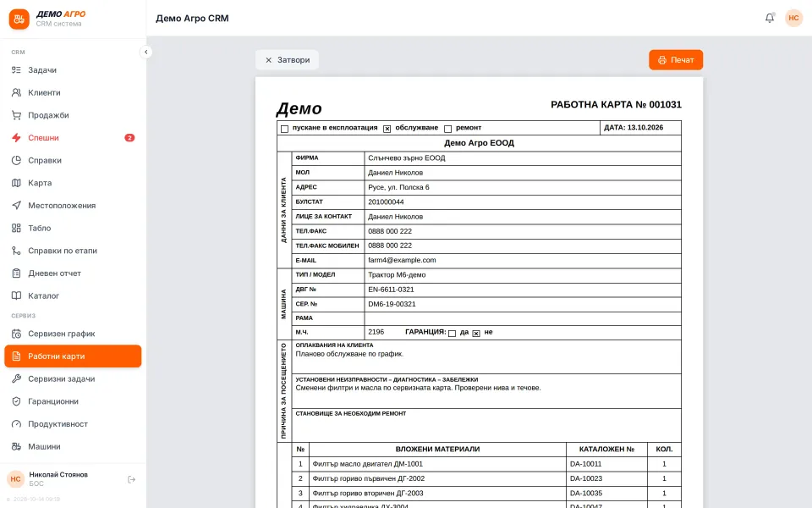The image size is (812, 508).
Task: Select Сервизни задачи in sidebar
Action: (x=73, y=378)
